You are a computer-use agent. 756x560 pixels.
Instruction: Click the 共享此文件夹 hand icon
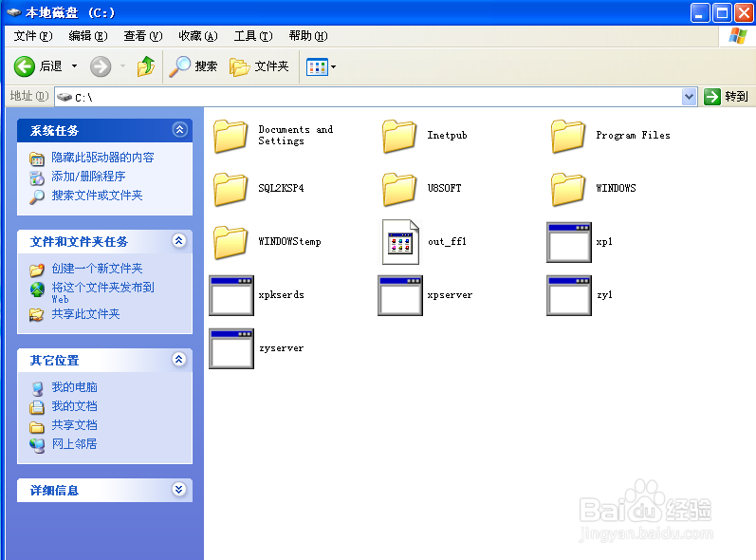37,315
